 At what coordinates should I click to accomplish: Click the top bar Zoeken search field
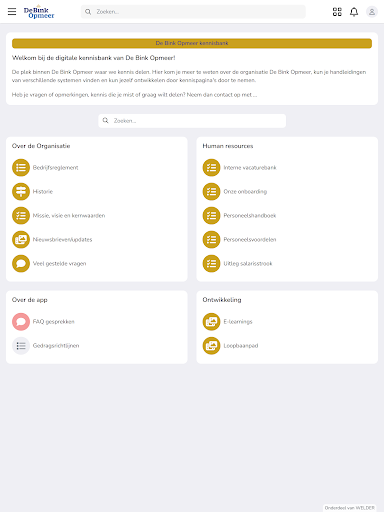tap(193, 12)
